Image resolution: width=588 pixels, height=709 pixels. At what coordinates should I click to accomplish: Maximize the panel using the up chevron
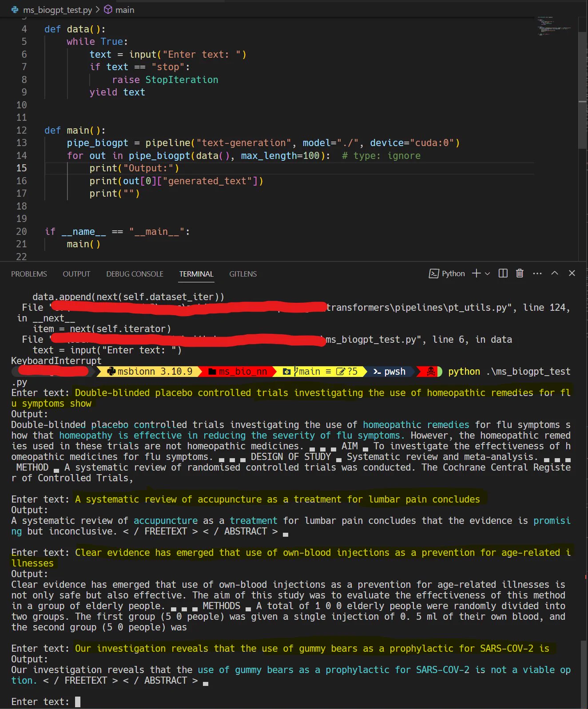[555, 273]
